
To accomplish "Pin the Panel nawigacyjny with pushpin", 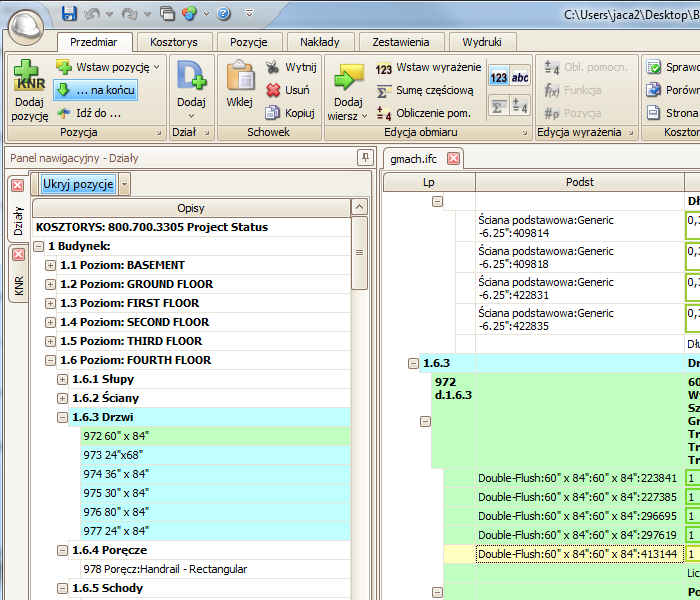I will 365,158.
